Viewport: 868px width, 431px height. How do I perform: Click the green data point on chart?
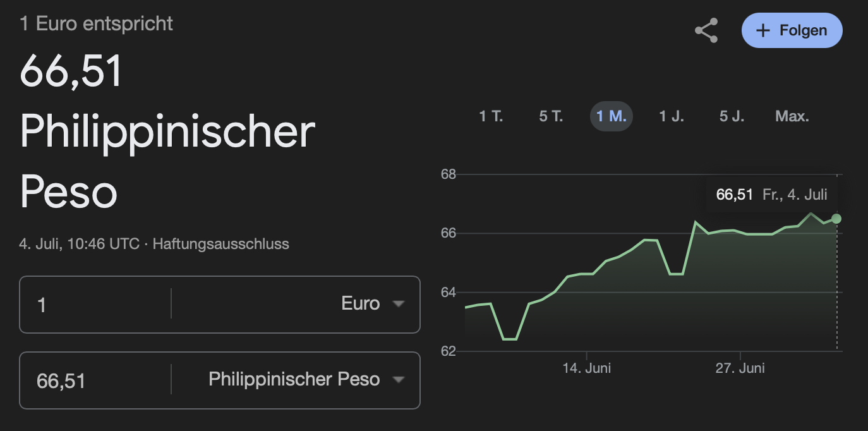point(836,218)
